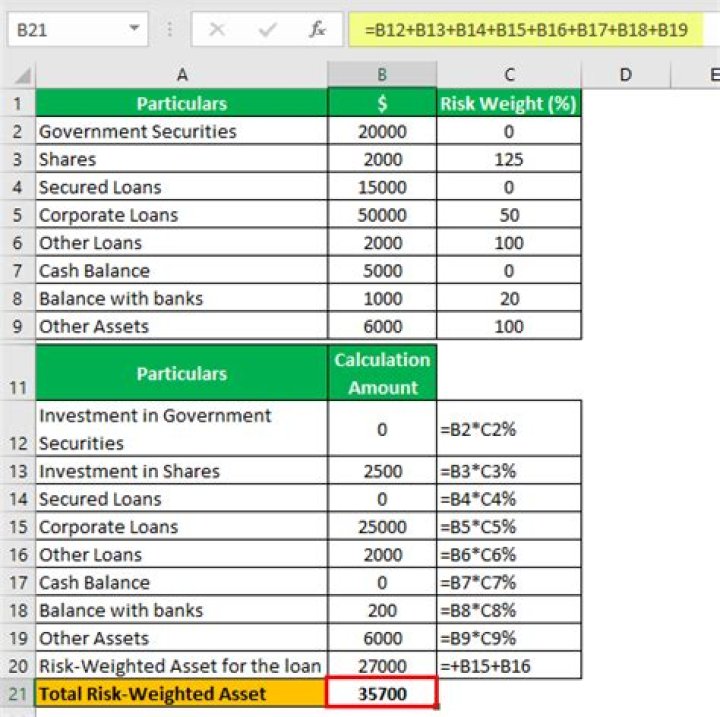Click the '$' header cell
This screenshot has width=720, height=717.
(x=382, y=103)
